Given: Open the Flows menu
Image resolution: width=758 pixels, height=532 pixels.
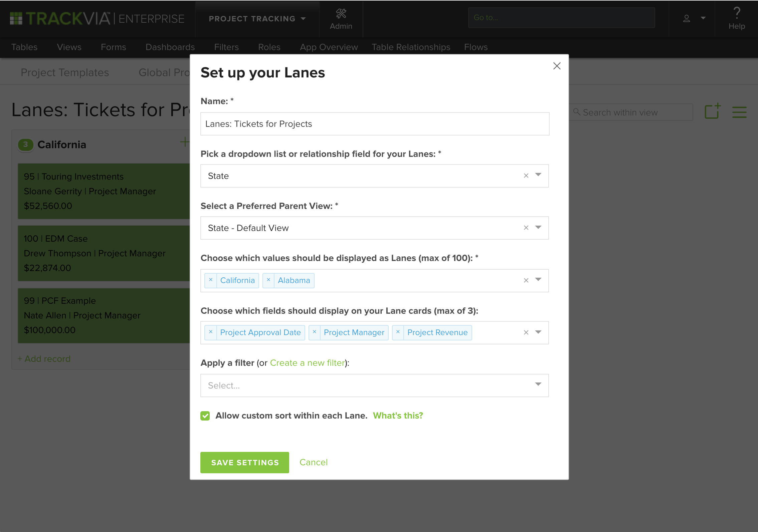Looking at the screenshot, I should (476, 47).
